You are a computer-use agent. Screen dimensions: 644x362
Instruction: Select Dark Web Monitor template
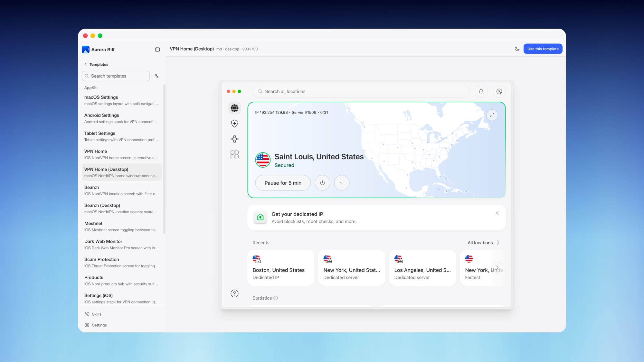[x=122, y=245]
